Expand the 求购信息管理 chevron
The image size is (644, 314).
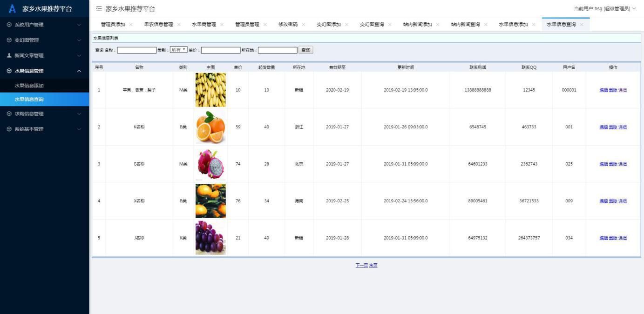[x=79, y=114]
